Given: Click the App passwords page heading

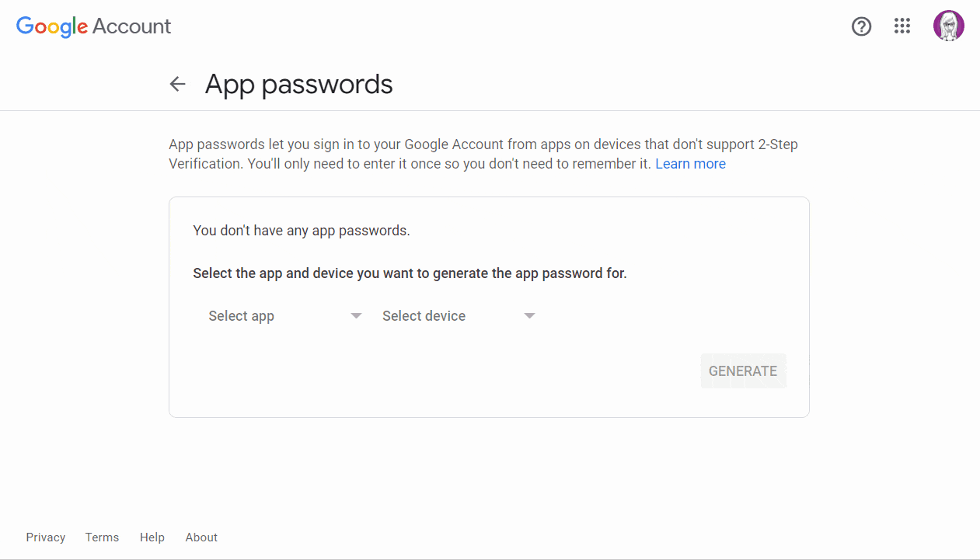Looking at the screenshot, I should coord(298,84).
